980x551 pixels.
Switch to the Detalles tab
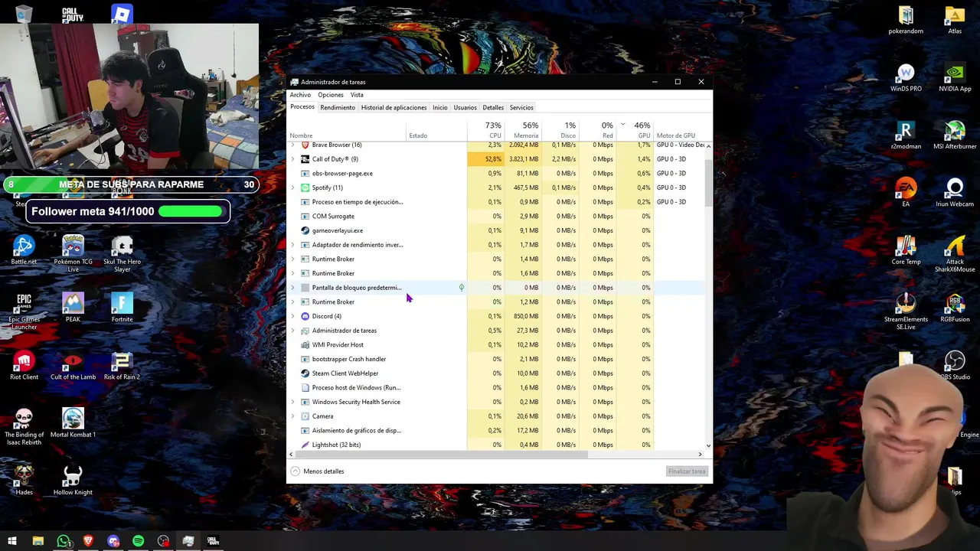[x=493, y=107]
